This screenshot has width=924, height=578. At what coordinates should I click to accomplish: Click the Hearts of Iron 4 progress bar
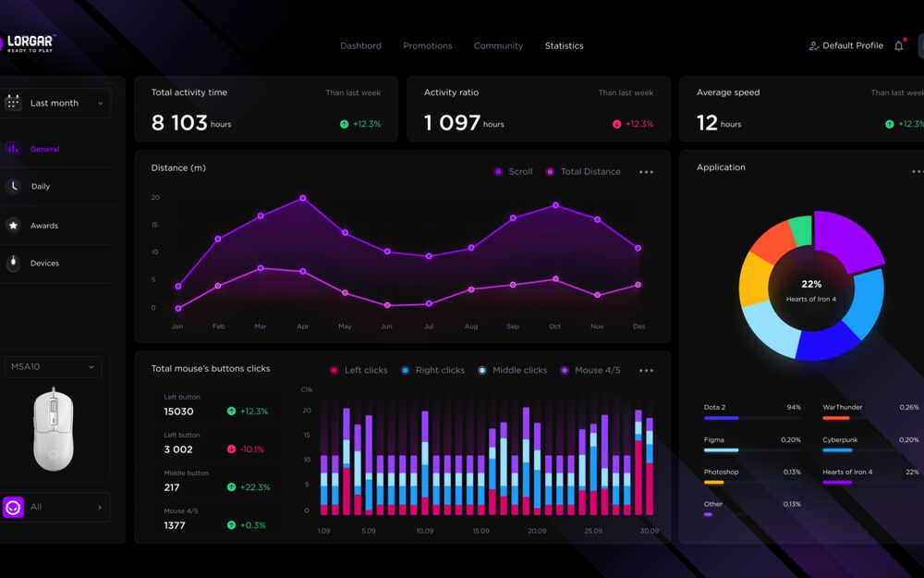pos(871,483)
